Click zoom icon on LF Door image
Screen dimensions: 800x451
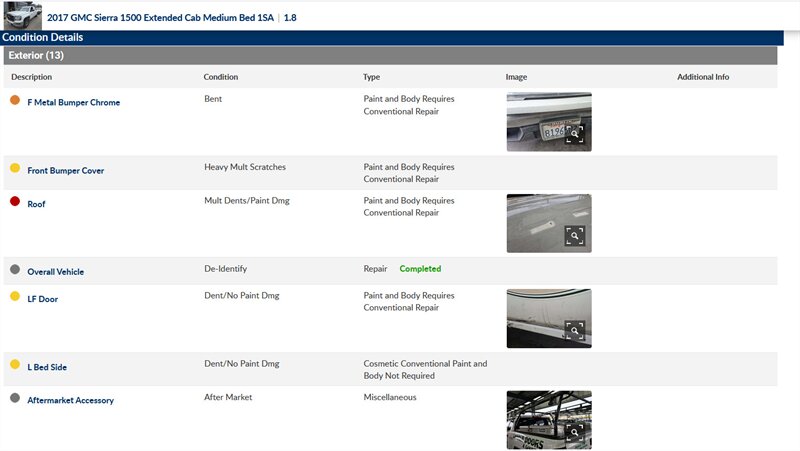click(x=575, y=330)
